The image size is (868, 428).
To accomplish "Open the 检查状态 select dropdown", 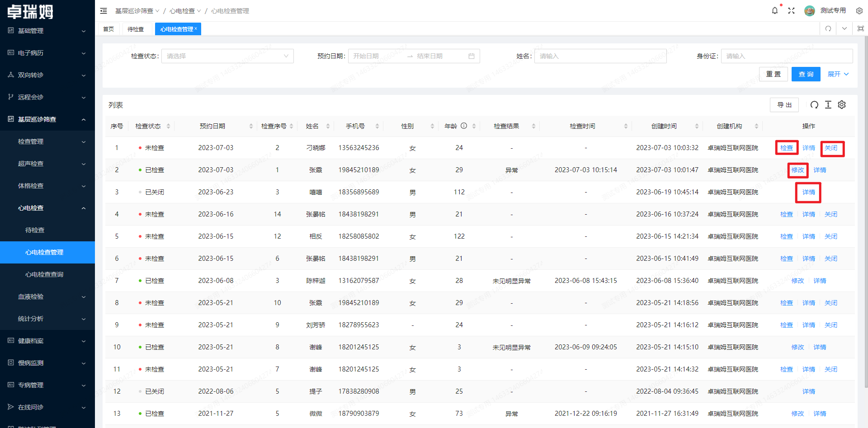I will coord(227,56).
